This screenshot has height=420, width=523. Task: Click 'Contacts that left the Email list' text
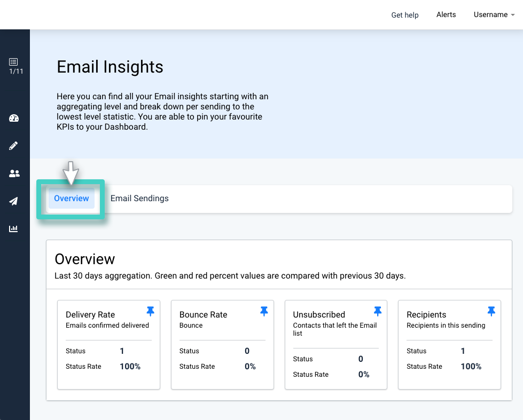click(x=335, y=329)
